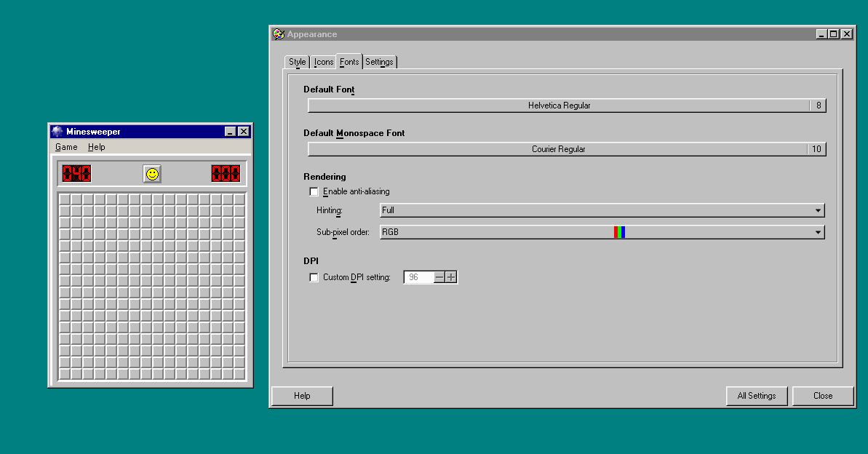Click the Minesweeper smiley face button
This screenshot has width=868, height=454.
click(152, 174)
